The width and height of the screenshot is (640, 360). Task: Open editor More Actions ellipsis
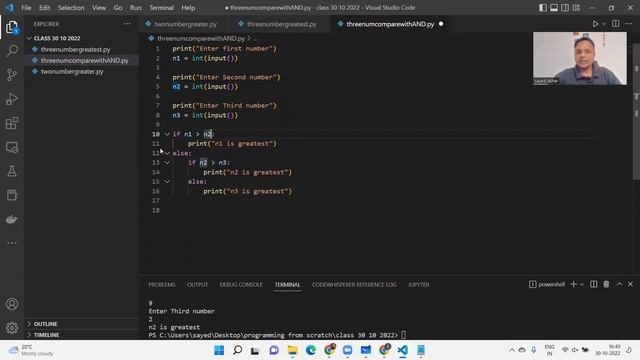628,24
